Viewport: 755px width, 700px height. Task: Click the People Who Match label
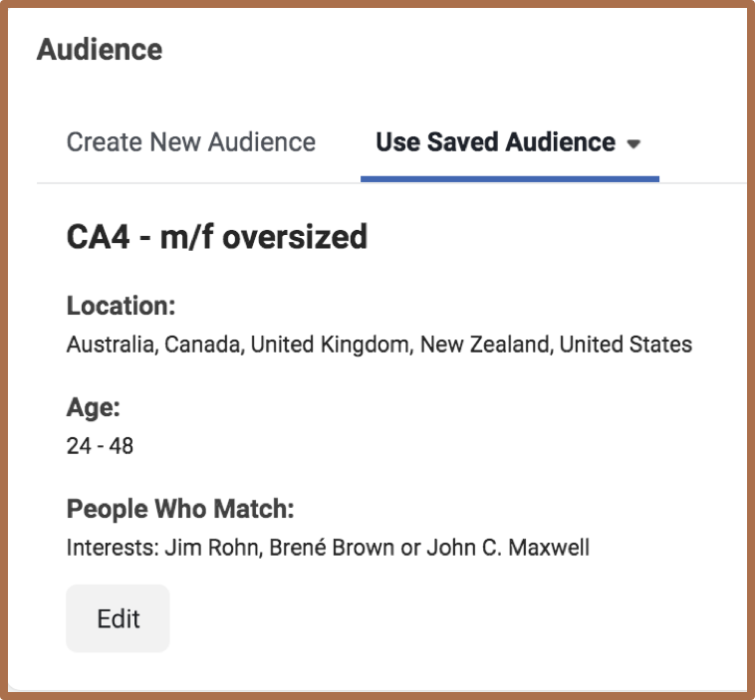tap(180, 509)
